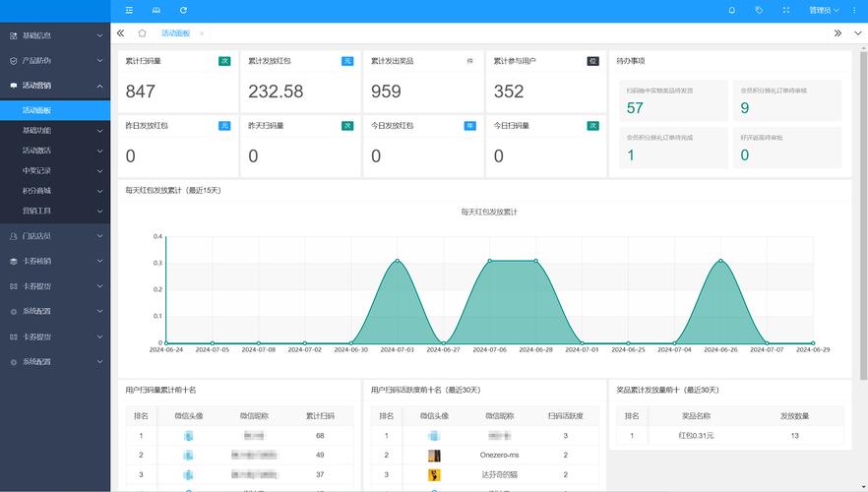
Task: Expand the 积分商城 submenu chevron
Action: pos(99,191)
